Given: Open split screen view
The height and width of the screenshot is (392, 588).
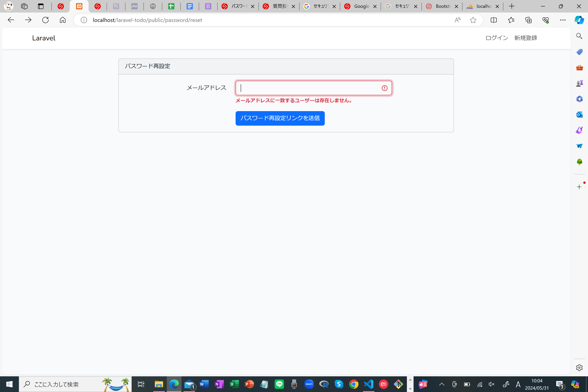Looking at the screenshot, I should [x=494, y=20].
